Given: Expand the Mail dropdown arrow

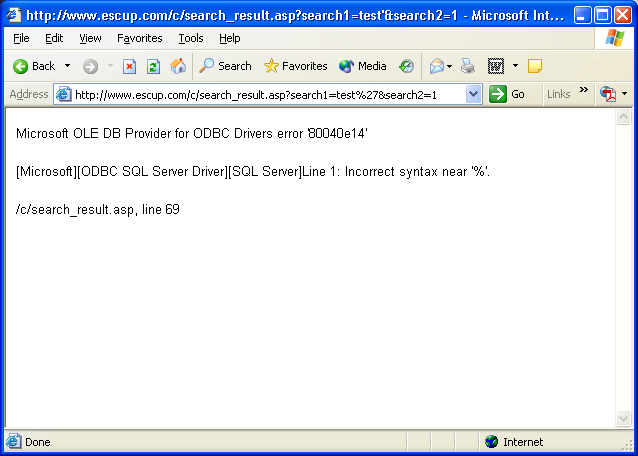Looking at the screenshot, I should click(x=450, y=66).
